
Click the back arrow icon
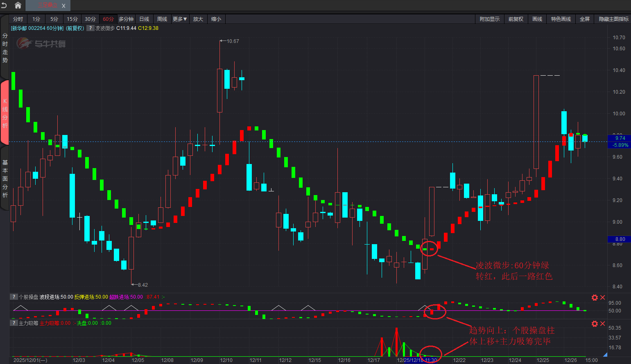(5, 5)
